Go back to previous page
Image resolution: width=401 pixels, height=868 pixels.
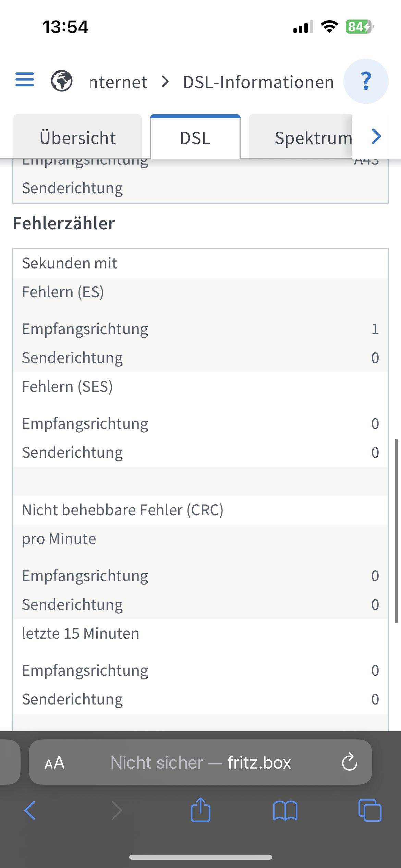click(x=30, y=811)
